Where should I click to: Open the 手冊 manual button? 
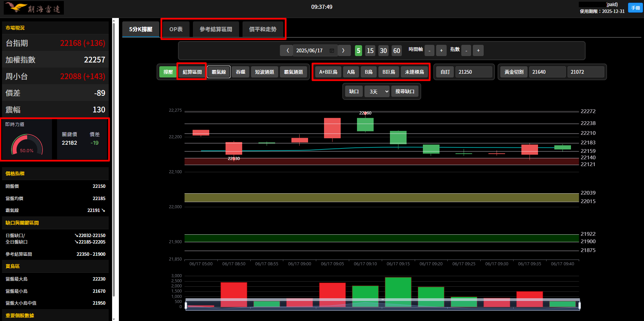(635, 8)
